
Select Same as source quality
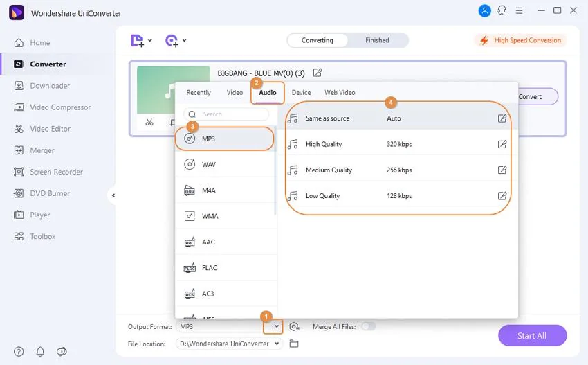click(x=398, y=118)
